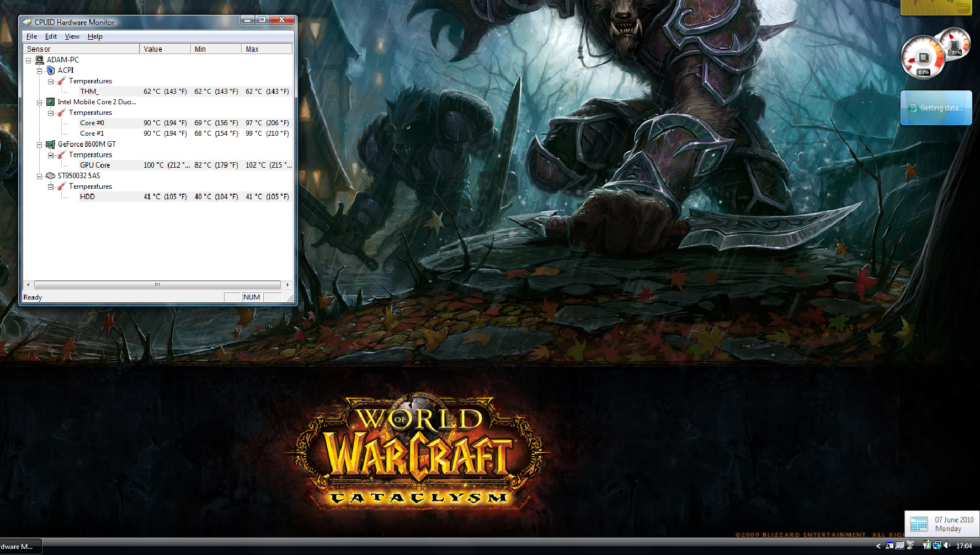The width and height of the screenshot is (980, 555).
Task: Click the Max column header
Action: (x=267, y=49)
